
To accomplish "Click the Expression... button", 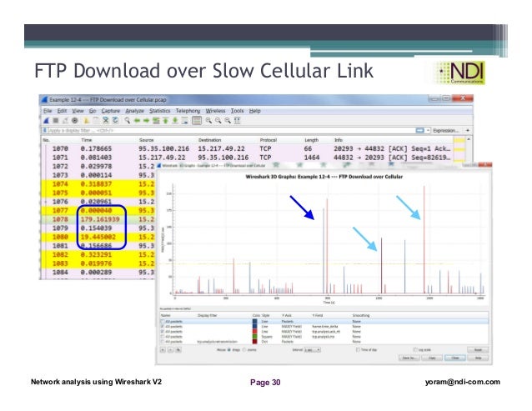I will coord(446,131).
